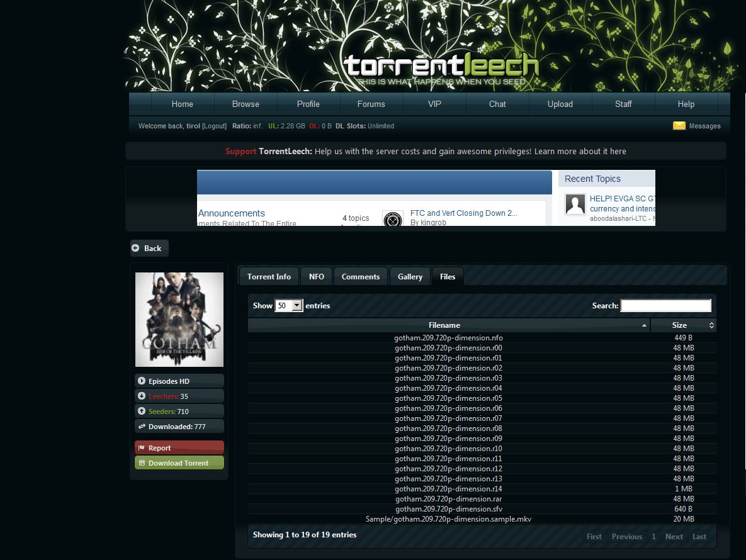Image resolution: width=746 pixels, height=560 pixels.
Task: Select the Sample mkv file row
Action: (482, 519)
